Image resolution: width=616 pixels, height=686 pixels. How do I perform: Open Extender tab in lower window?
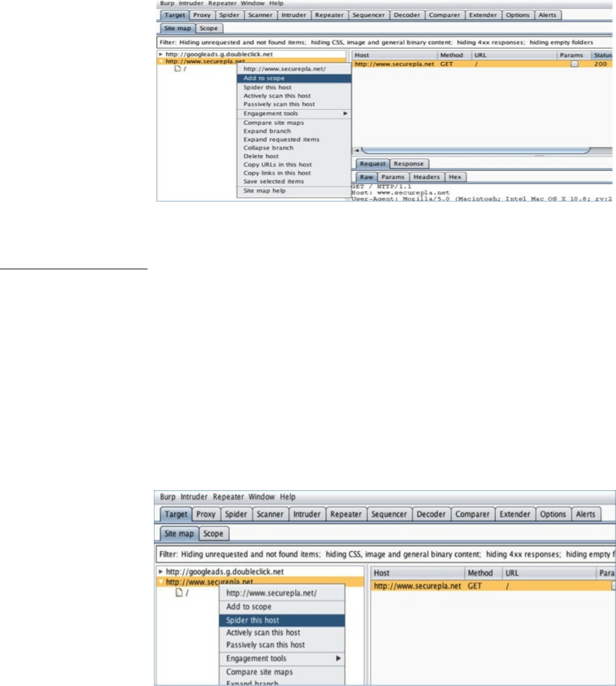point(515,514)
